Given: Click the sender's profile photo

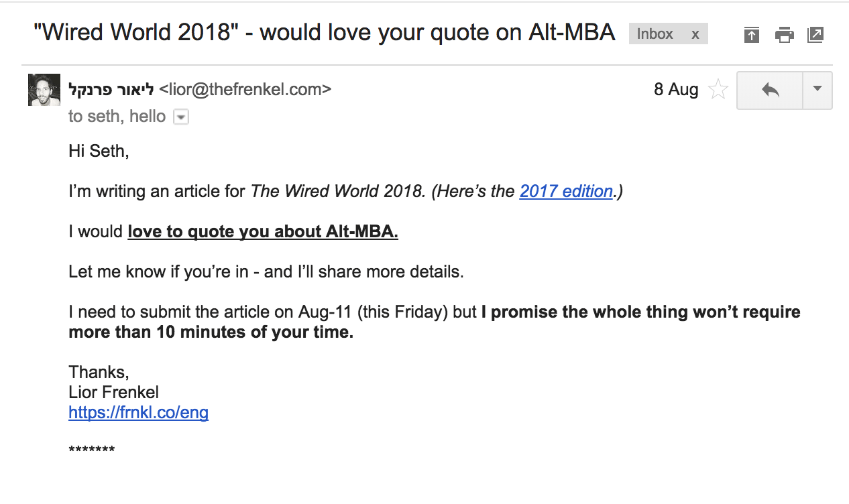Looking at the screenshot, I should [x=44, y=90].
